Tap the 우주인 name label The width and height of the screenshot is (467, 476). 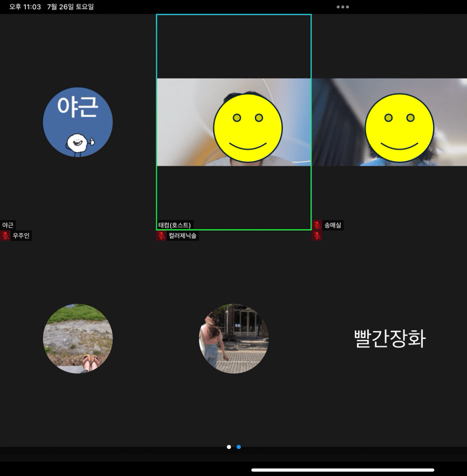[21, 236]
